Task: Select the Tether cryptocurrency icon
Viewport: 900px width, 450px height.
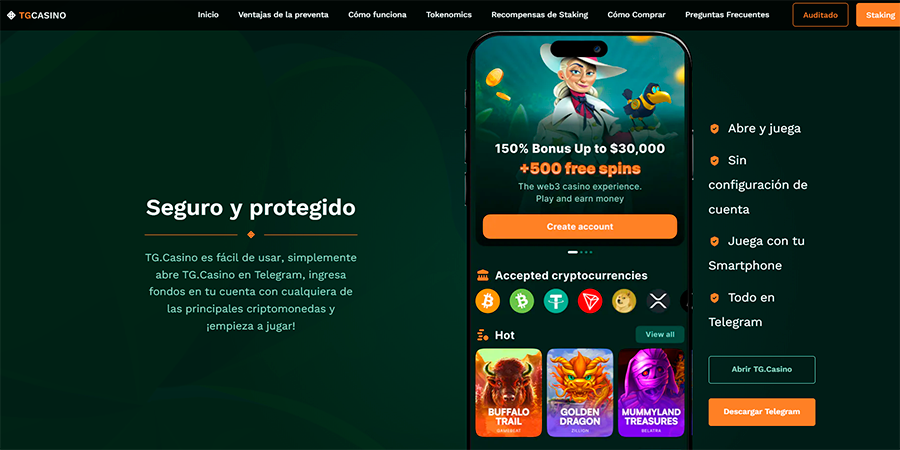Action: (556, 301)
